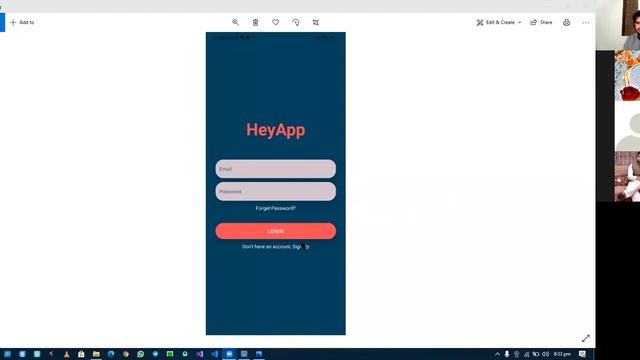640x360 pixels.
Task: Delete the photo with trash icon
Action: coord(256,22)
